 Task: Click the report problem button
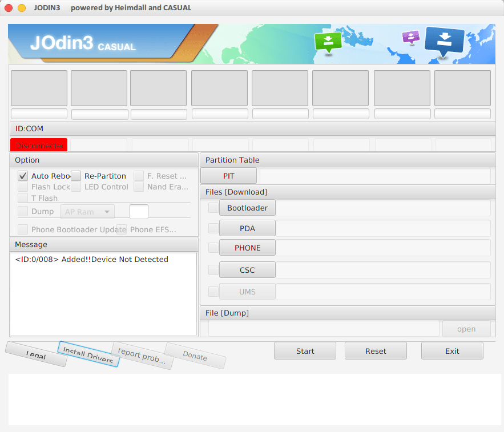point(142,356)
